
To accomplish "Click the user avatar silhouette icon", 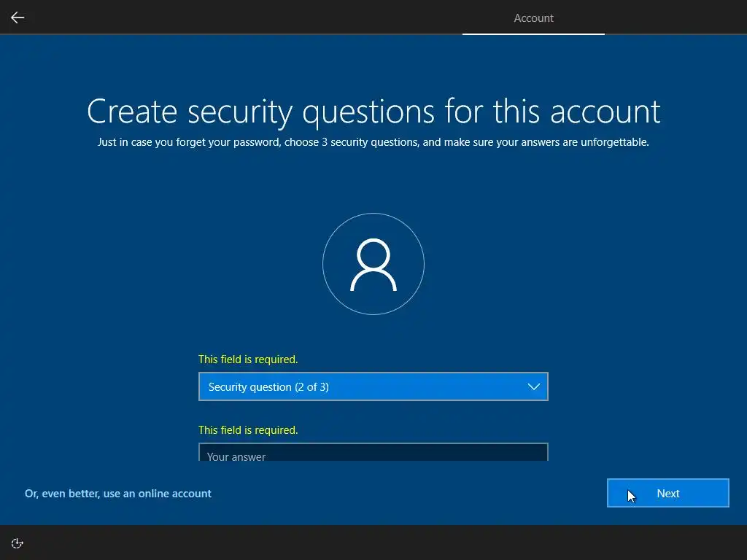I will click(373, 265).
